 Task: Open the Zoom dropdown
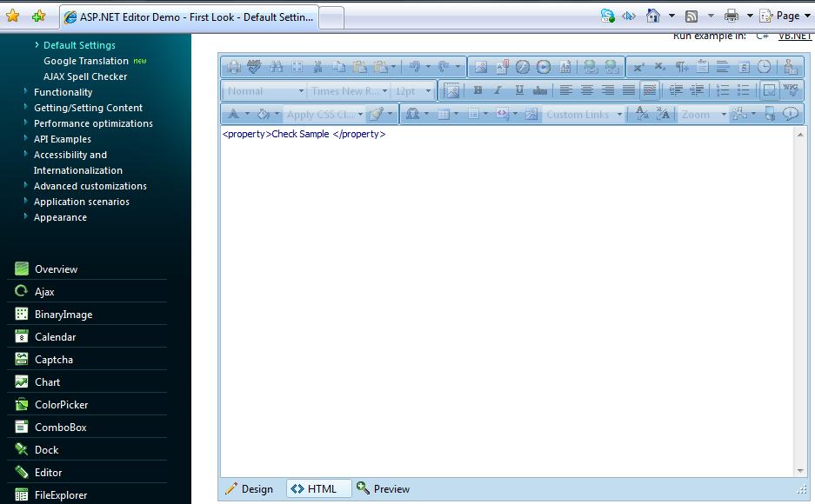(x=704, y=115)
